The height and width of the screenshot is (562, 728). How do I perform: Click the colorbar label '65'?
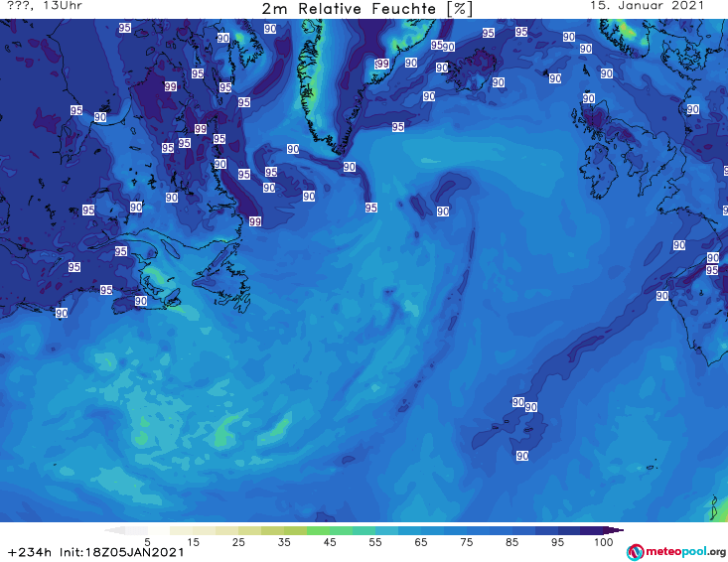pyautogui.click(x=421, y=542)
